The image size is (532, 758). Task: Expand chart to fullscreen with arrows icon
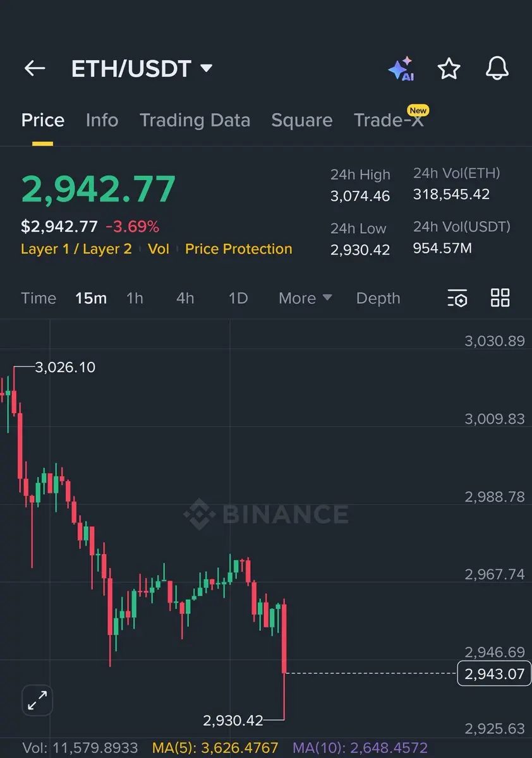[38, 701]
